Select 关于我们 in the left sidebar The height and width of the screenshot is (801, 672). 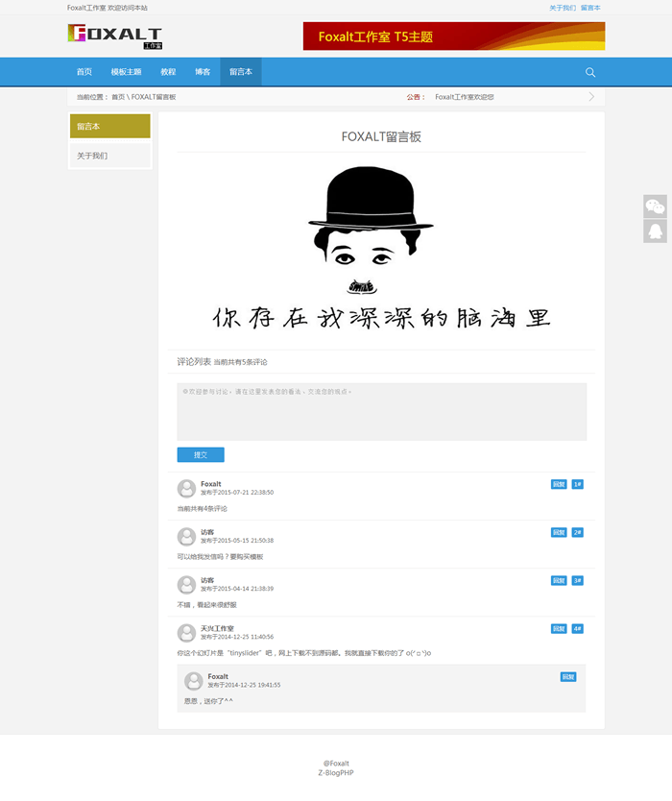[x=110, y=156]
